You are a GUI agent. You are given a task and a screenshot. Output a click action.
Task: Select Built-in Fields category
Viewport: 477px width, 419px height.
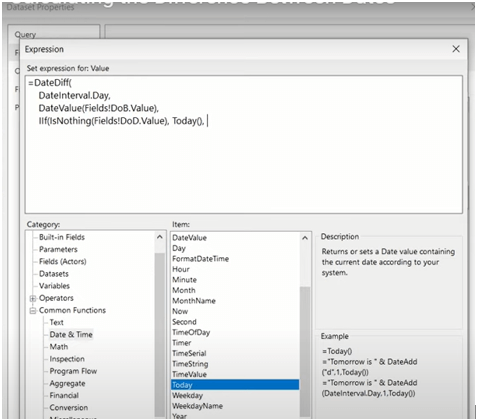click(62, 237)
